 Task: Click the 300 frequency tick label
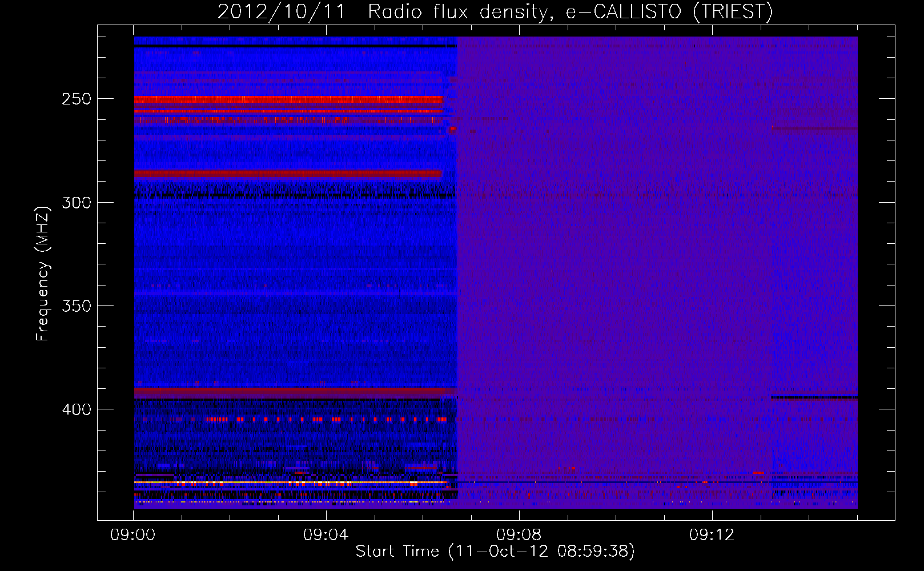tap(77, 203)
